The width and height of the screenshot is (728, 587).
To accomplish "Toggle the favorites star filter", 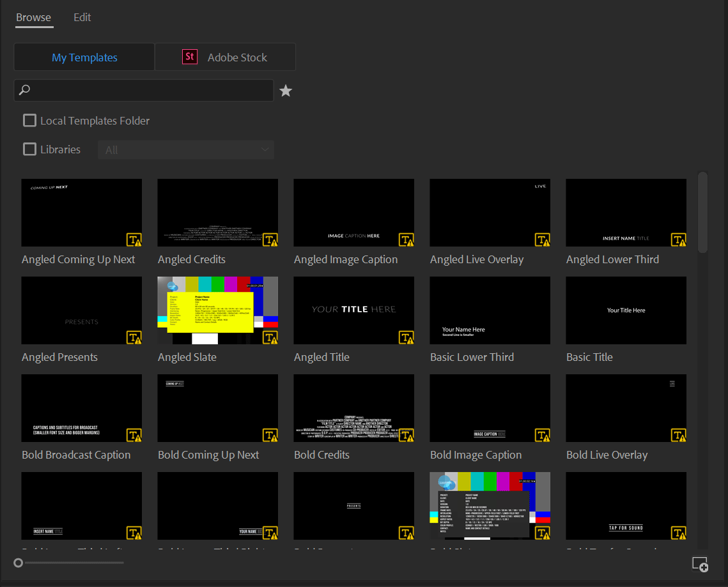I will [286, 91].
